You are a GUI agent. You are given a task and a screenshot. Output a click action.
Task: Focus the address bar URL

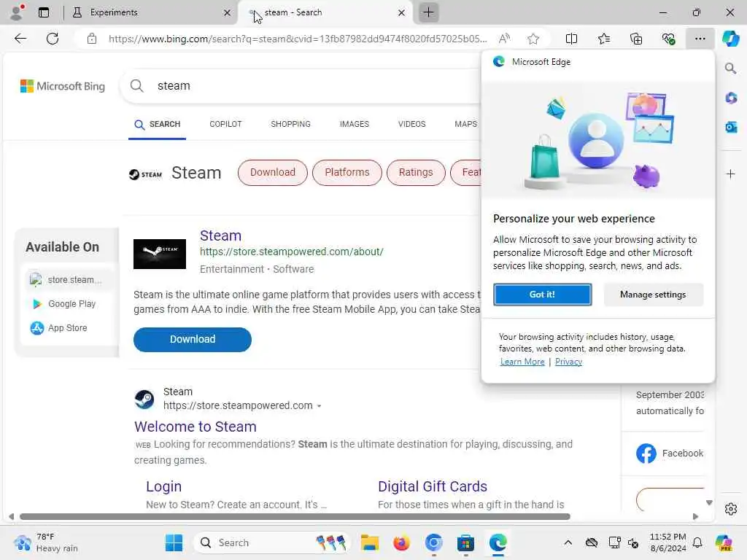click(298, 39)
